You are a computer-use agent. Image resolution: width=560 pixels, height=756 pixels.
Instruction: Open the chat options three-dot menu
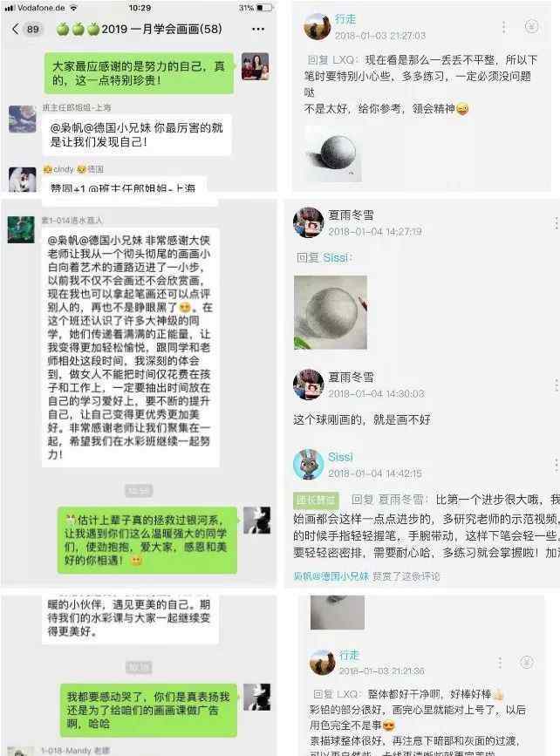258,29
